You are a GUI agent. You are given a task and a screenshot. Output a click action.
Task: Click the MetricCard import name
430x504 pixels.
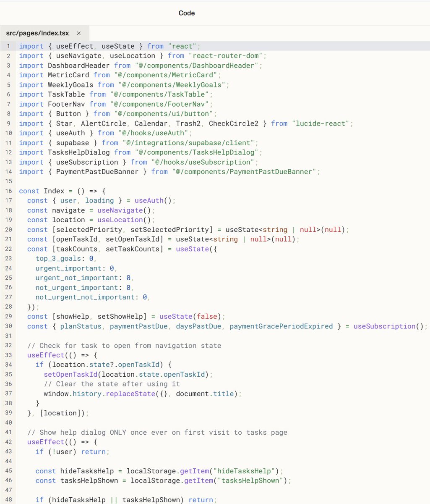pyautogui.click(x=68, y=75)
